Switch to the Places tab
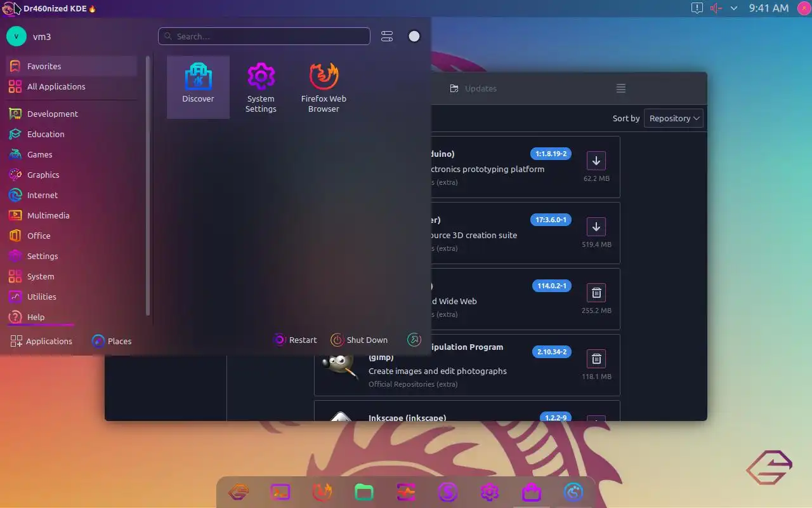812x508 pixels. tap(112, 341)
